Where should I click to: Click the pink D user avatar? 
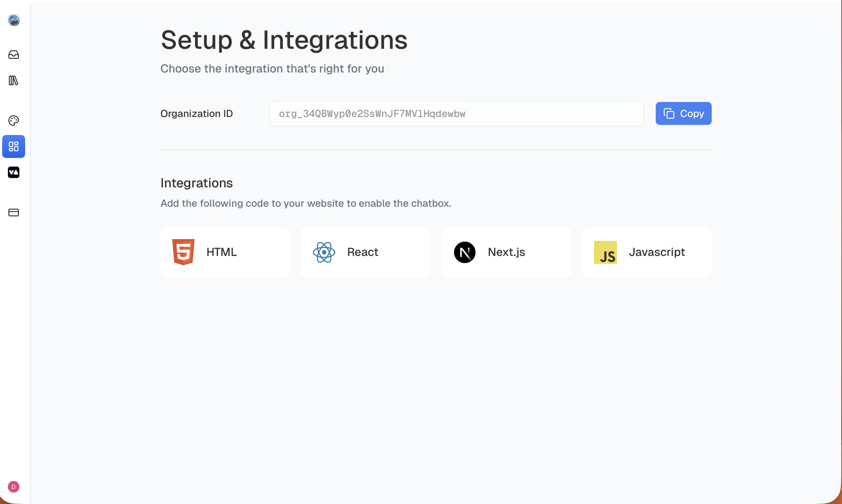[14, 487]
